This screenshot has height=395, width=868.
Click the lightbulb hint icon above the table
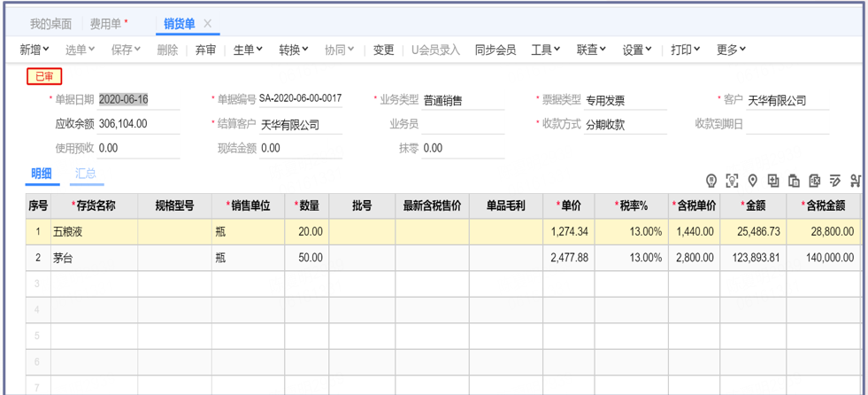click(x=711, y=181)
